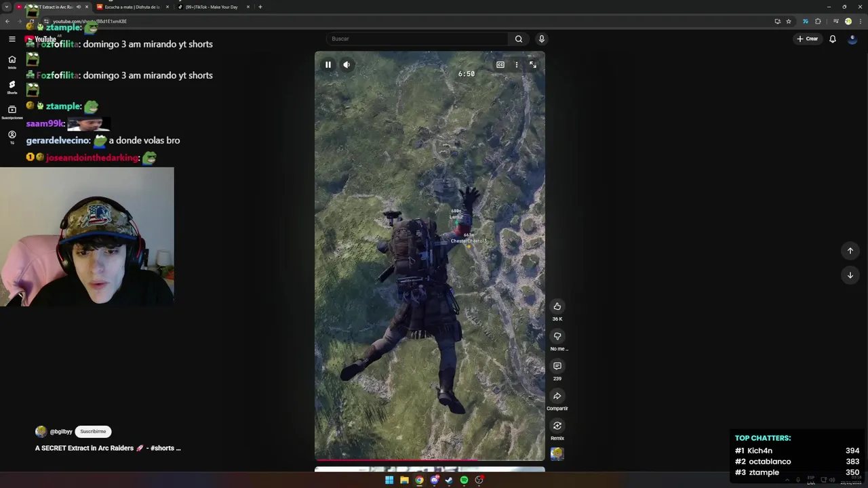
Task: Switch to the TikTok - Make Your Day tab
Action: coord(212,7)
